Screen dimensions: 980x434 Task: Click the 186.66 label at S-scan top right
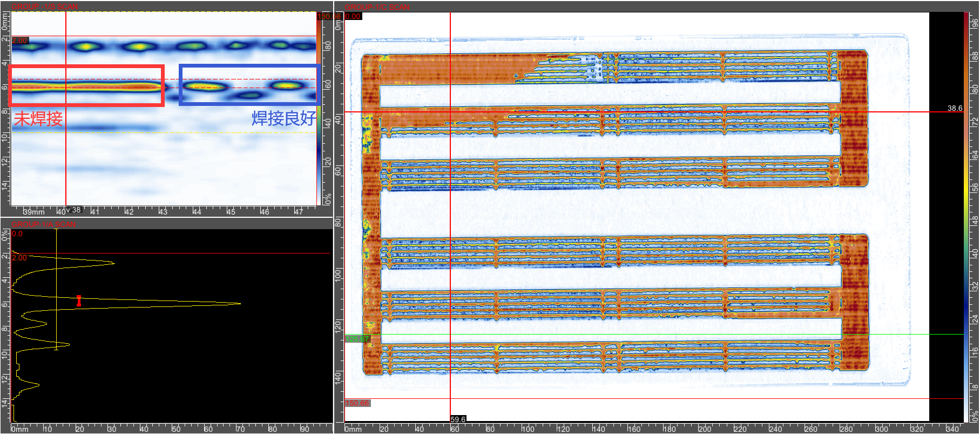328,17
